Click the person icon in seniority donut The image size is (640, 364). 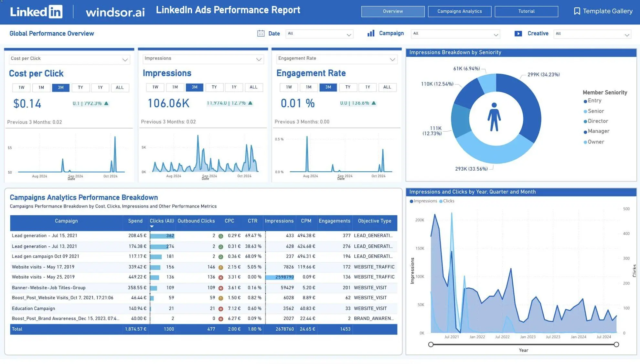(494, 117)
